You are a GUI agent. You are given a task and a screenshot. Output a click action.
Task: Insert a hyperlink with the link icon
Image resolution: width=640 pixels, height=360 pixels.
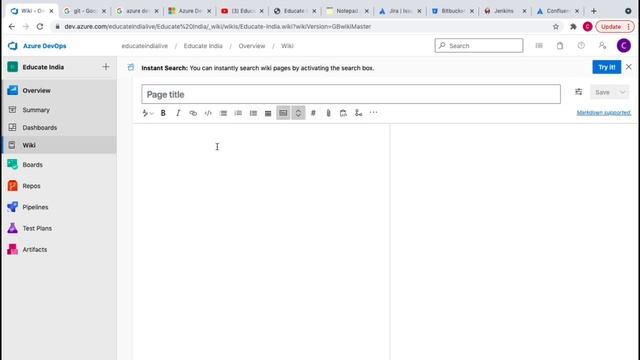click(193, 113)
